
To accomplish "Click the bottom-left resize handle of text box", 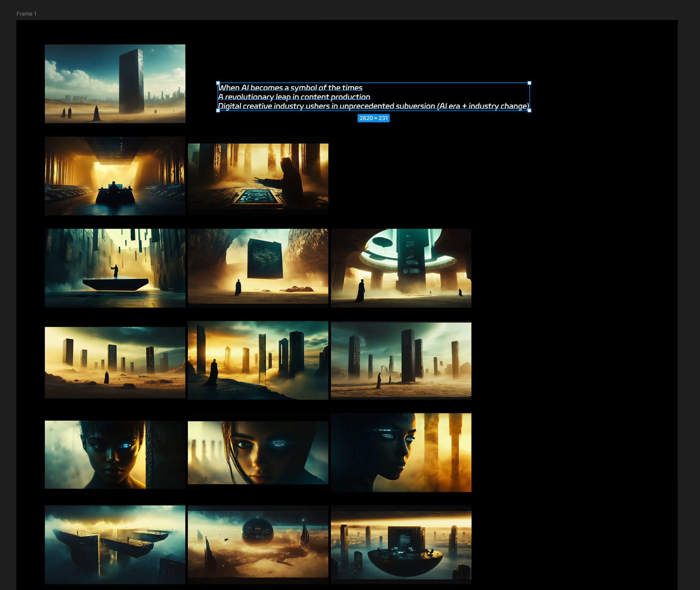I will tap(218, 111).
